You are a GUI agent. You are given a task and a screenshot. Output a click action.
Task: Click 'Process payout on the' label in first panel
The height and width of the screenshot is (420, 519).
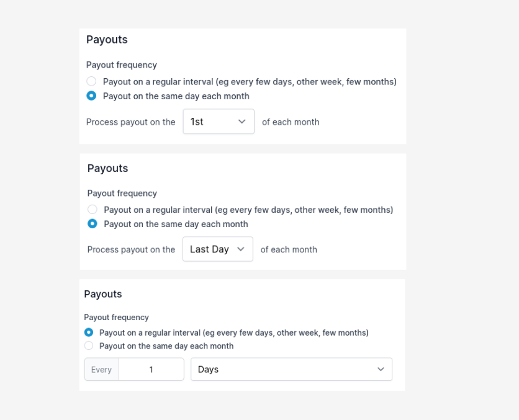(131, 122)
